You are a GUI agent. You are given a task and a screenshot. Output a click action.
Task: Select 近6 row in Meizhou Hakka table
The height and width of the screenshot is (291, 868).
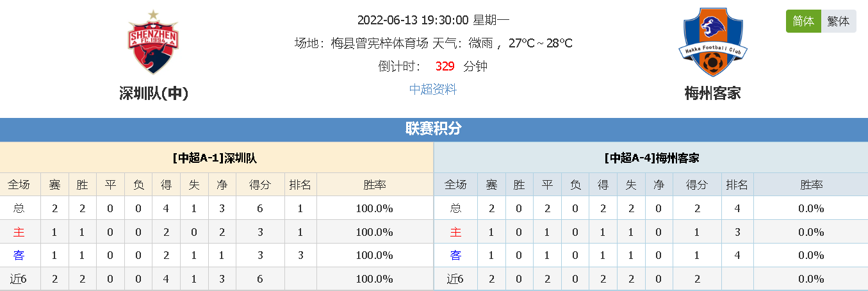tap(651, 279)
